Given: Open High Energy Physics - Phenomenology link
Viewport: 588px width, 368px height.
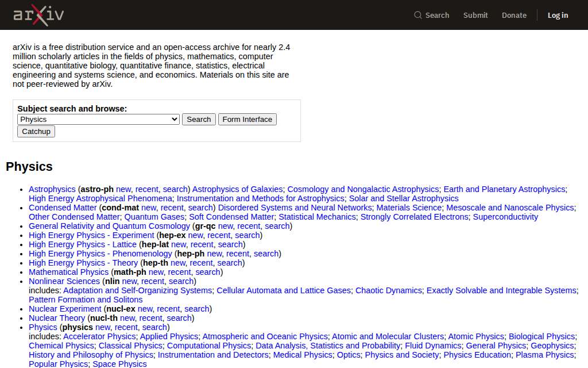Looking at the screenshot, I should pyautogui.click(x=100, y=254).
